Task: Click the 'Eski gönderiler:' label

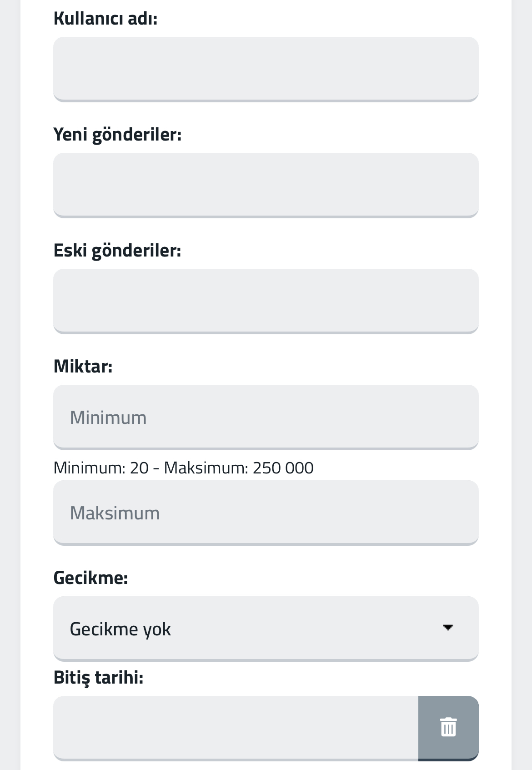Action: click(x=117, y=251)
